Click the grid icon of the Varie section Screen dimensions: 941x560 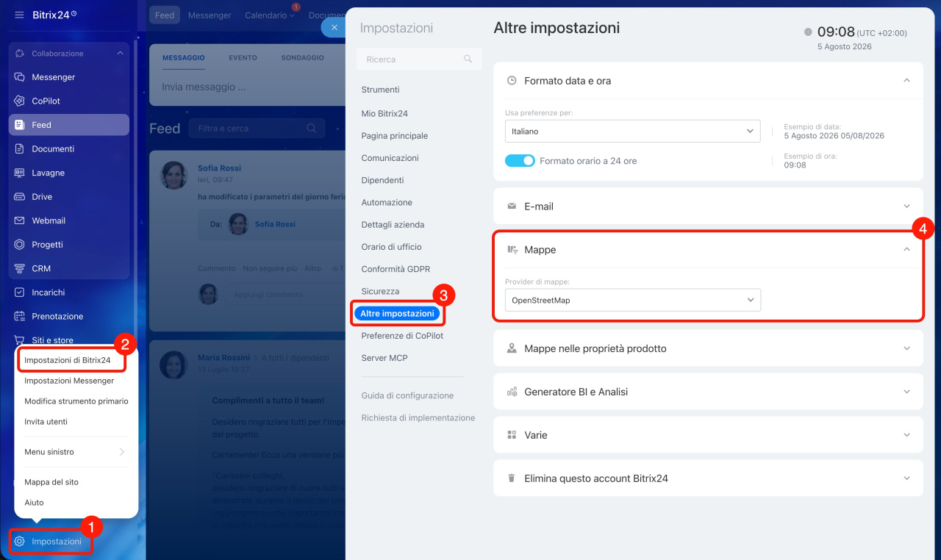click(512, 435)
